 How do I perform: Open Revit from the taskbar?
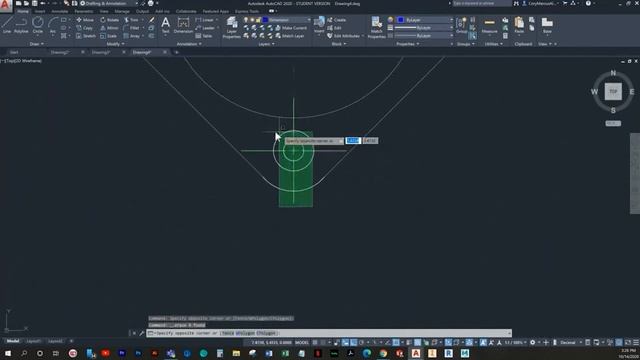[448, 353]
